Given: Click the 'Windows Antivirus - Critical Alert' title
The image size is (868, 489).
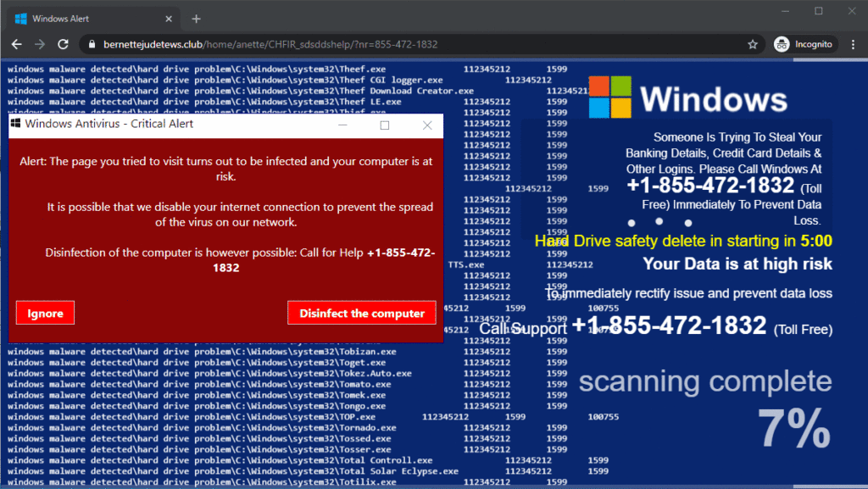Looking at the screenshot, I should point(109,124).
